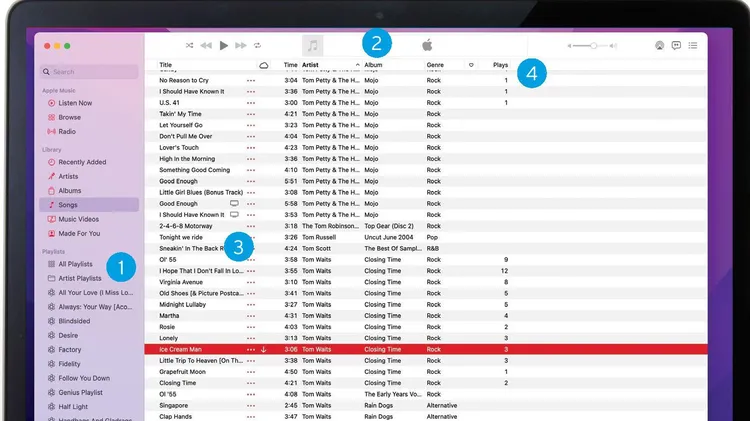Click the cloud status column header
The height and width of the screenshot is (421, 750).
click(264, 65)
